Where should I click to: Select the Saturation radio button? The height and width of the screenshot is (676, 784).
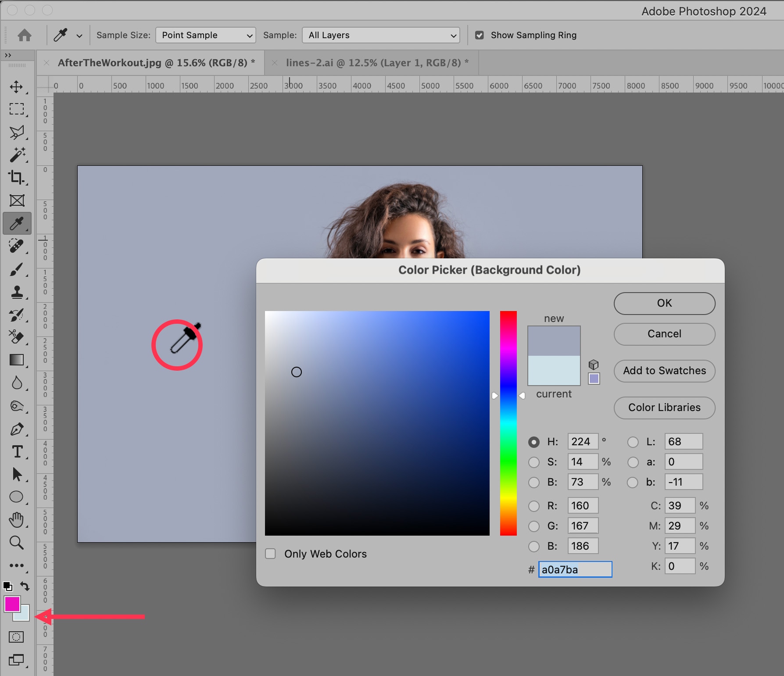tap(534, 462)
